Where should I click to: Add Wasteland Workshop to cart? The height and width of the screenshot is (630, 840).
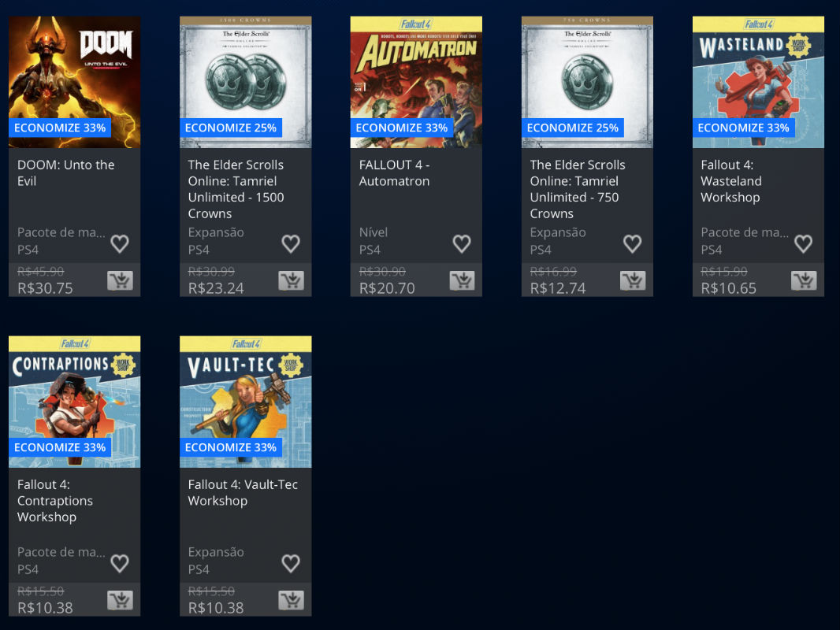point(804,280)
